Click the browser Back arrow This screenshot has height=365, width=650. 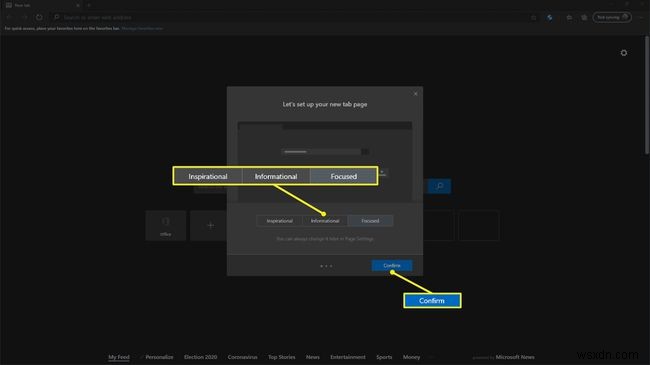9,17
